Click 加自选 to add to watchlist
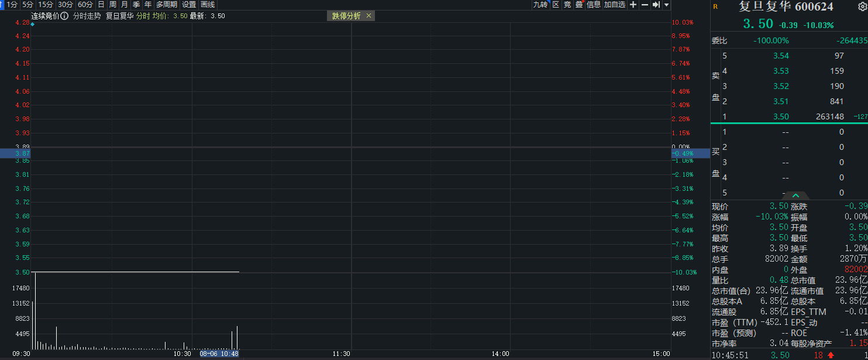 615,5
